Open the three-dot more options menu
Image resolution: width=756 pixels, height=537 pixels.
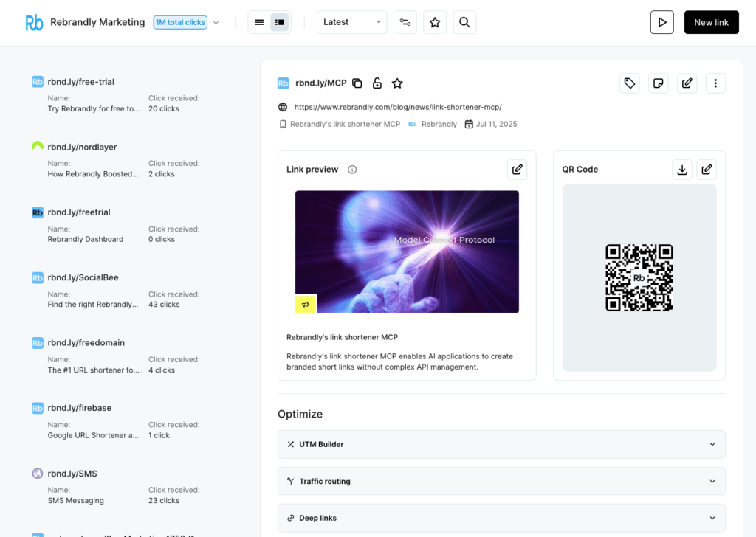(715, 83)
